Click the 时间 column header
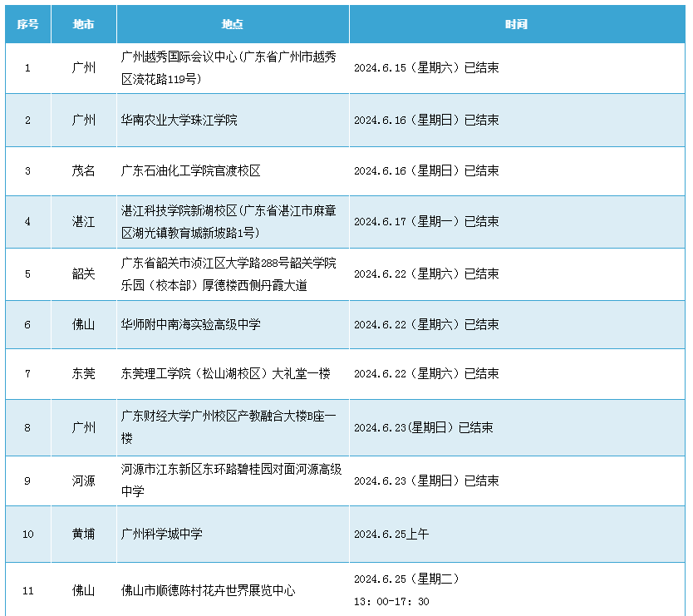693x616 pixels. [x=516, y=24]
